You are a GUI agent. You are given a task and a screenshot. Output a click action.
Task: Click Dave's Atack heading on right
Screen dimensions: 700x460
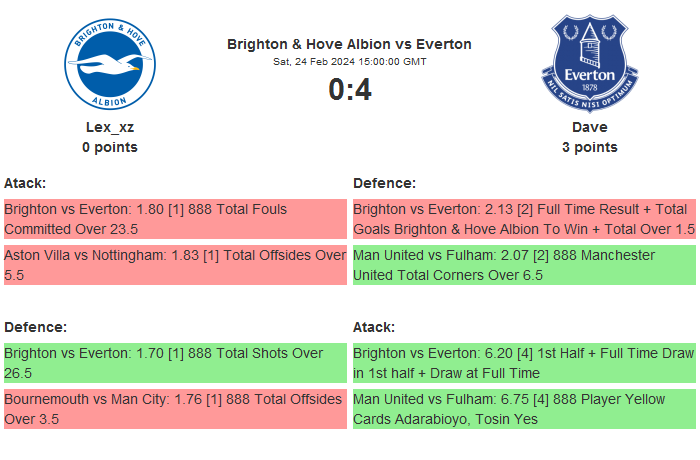374,327
